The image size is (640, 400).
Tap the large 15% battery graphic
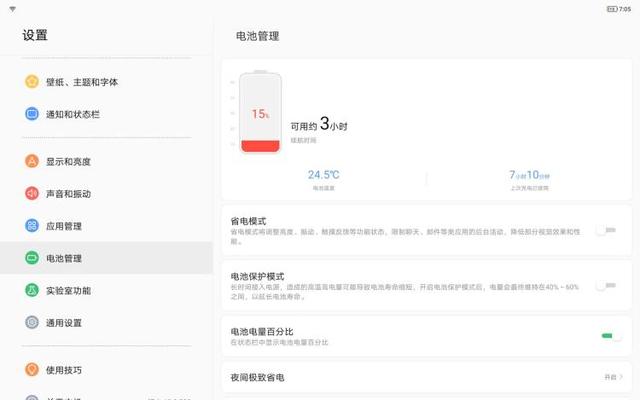click(x=260, y=112)
